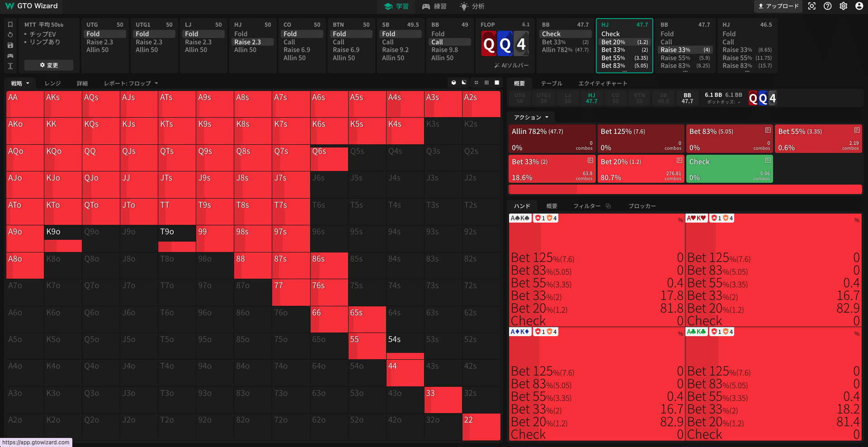
Task: Click the QQ4 board cards in overview header
Action: point(763,98)
